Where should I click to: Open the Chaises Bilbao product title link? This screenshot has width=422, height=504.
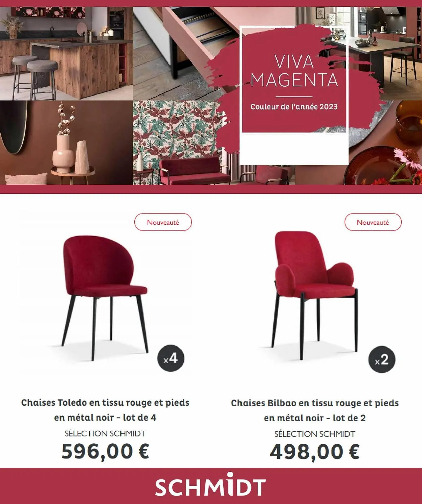coord(315,410)
